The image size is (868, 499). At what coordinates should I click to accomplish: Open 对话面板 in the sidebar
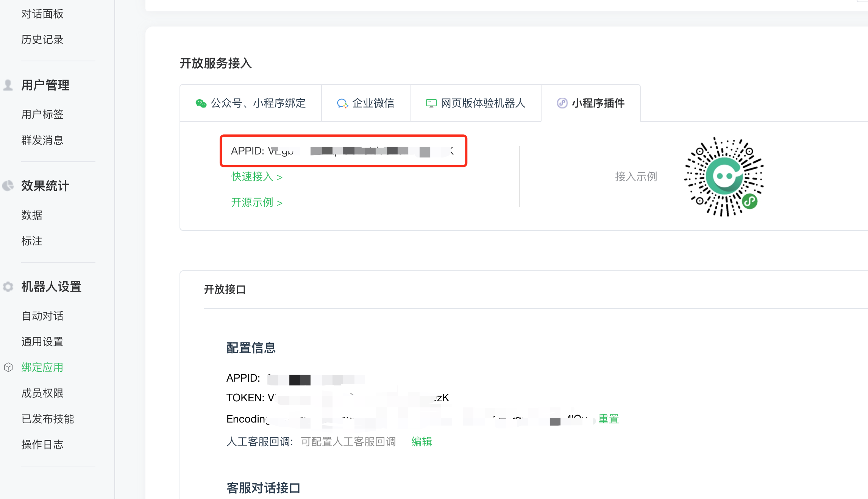click(42, 14)
